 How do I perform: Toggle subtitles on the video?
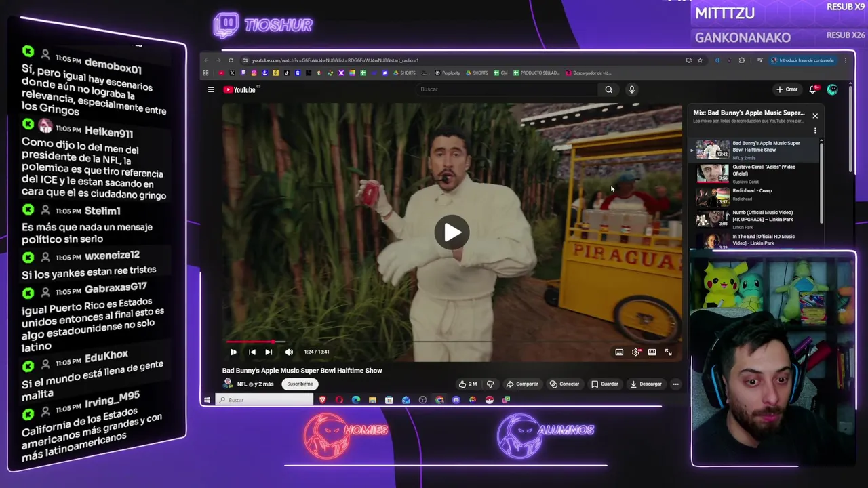(x=619, y=352)
